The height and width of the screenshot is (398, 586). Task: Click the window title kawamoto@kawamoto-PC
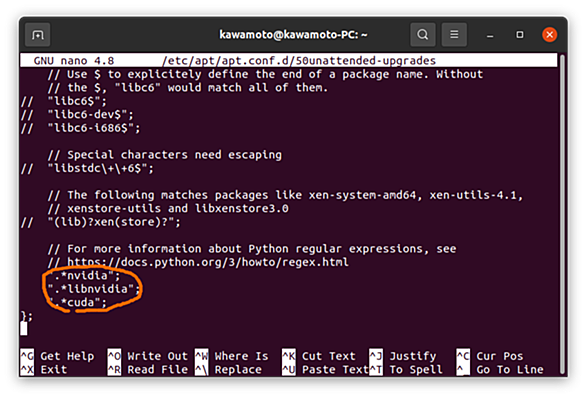click(x=293, y=35)
